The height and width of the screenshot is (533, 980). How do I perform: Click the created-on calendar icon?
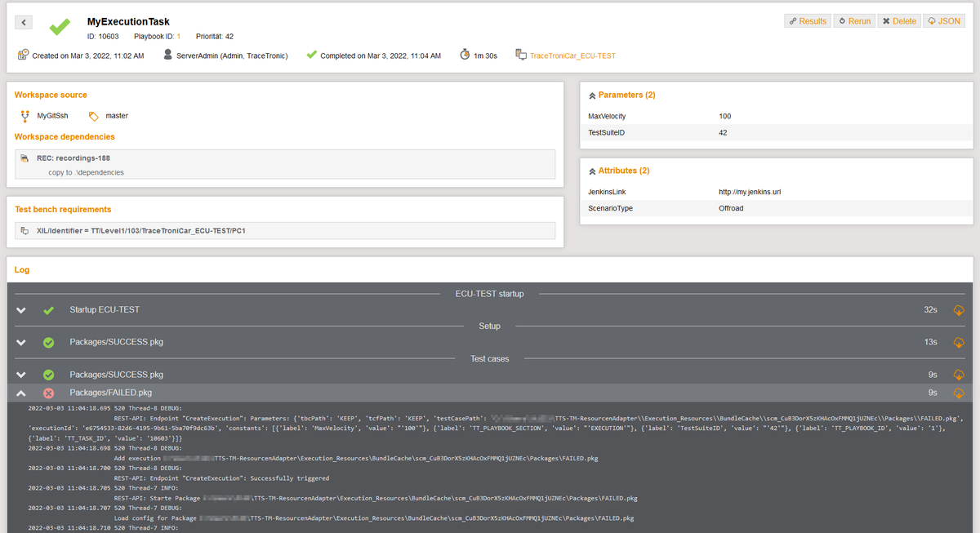click(x=24, y=55)
